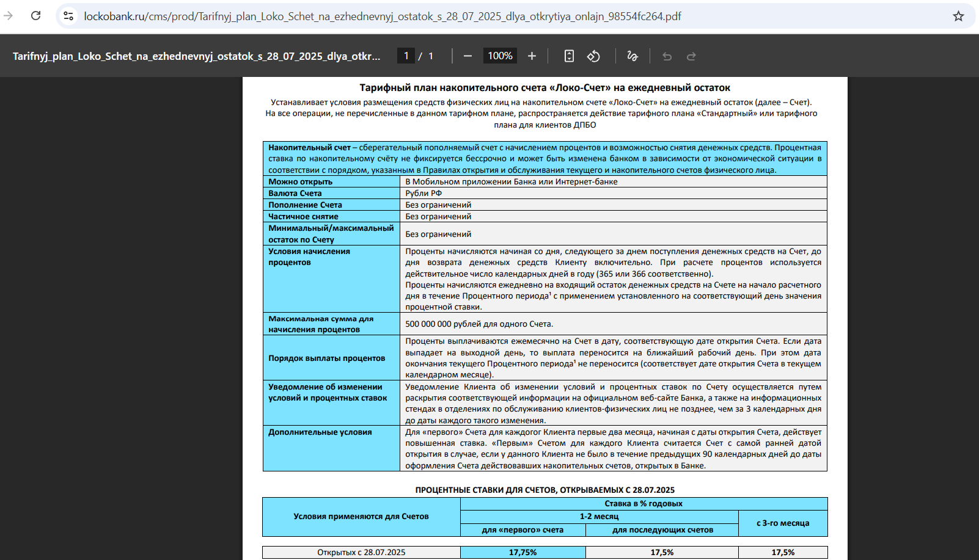Rotate the PDF counterclockwise
The image size is (979, 560).
click(593, 56)
